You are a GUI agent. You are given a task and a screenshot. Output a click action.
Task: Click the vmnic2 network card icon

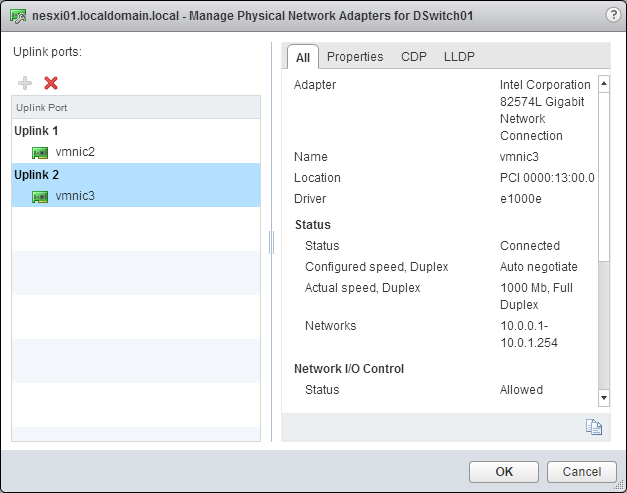(x=40, y=153)
